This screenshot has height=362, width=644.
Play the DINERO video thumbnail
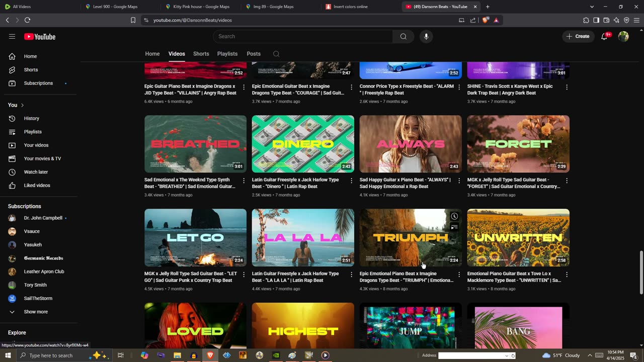pos(303,144)
